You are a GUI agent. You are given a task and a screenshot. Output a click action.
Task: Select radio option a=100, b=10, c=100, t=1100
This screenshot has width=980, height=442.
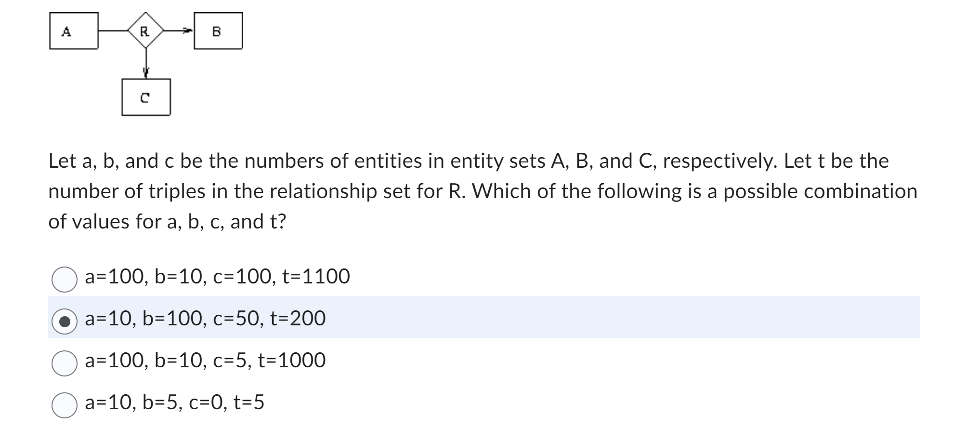point(65,279)
